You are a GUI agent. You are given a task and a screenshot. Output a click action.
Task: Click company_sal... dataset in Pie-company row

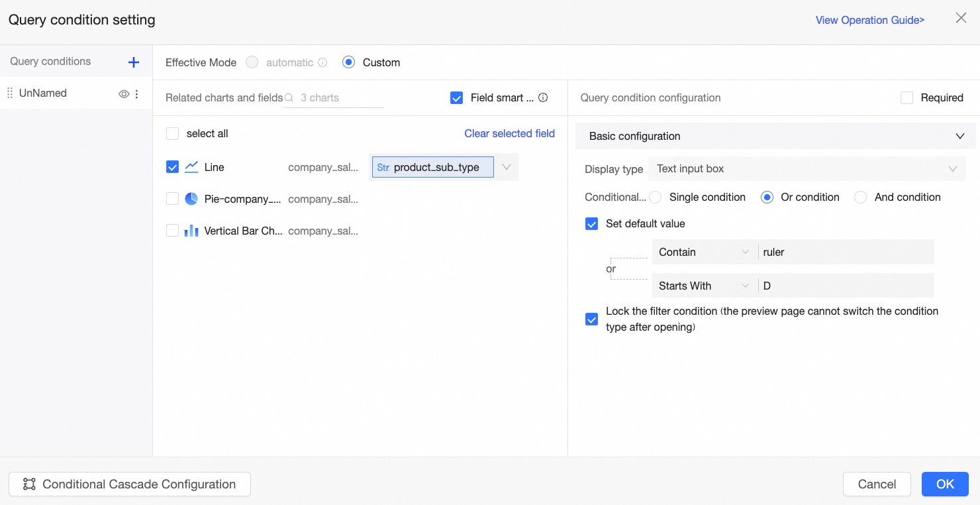(323, 199)
